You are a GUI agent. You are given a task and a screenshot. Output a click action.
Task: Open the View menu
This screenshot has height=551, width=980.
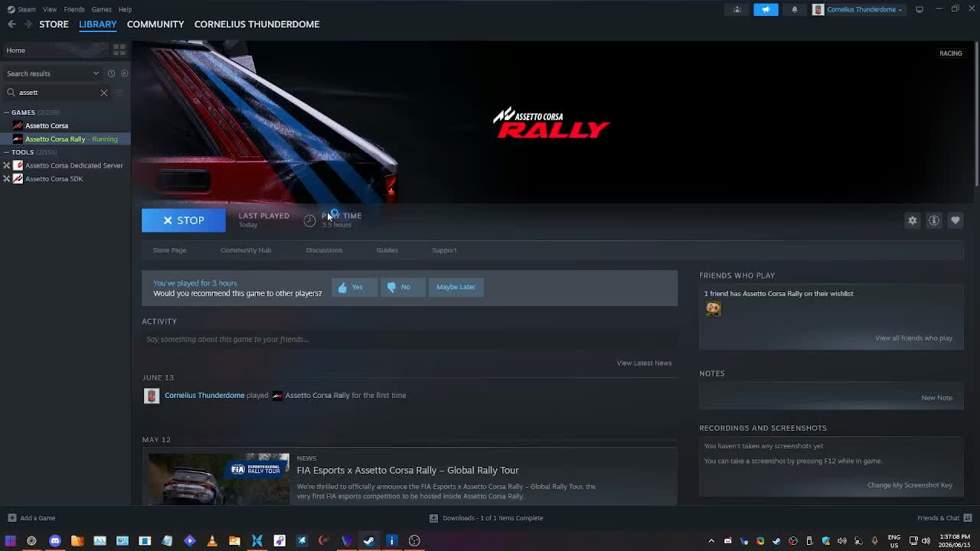pos(50,9)
